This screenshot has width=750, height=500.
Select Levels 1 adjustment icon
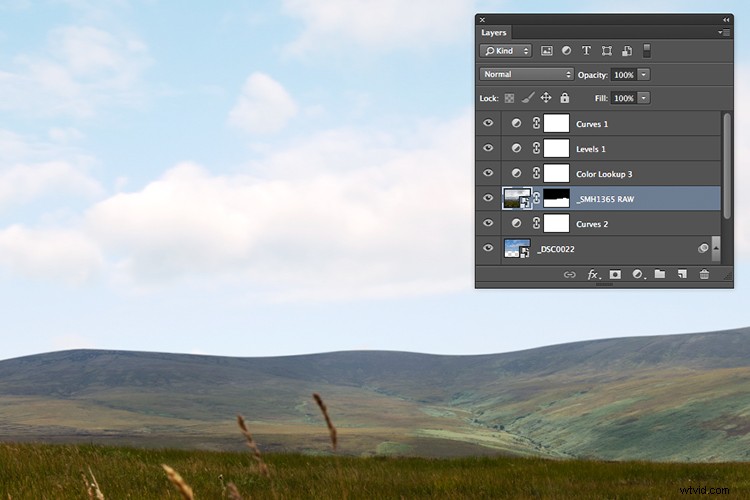[516, 148]
